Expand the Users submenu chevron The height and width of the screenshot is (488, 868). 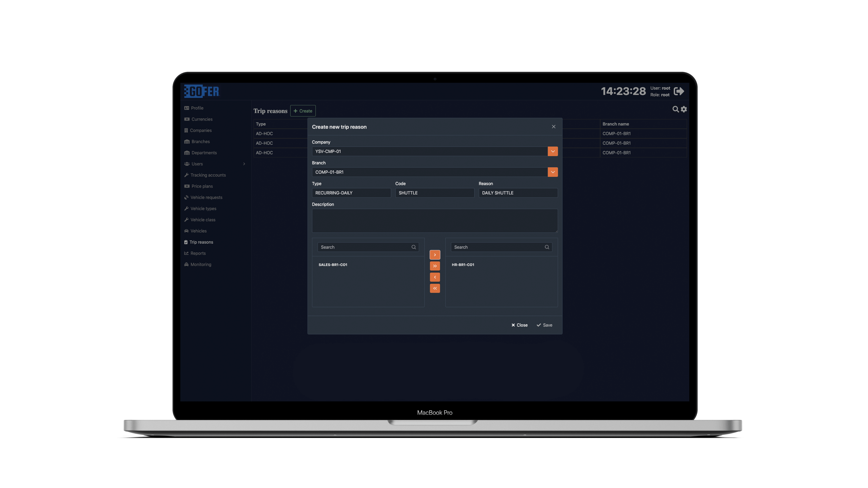pos(244,164)
